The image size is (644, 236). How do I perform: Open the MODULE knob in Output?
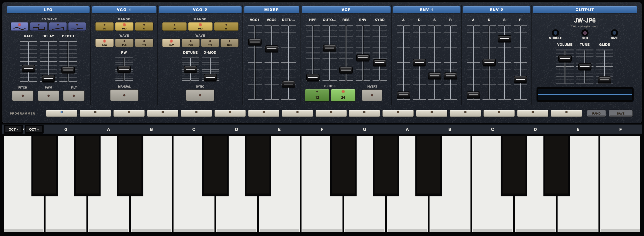555,33
